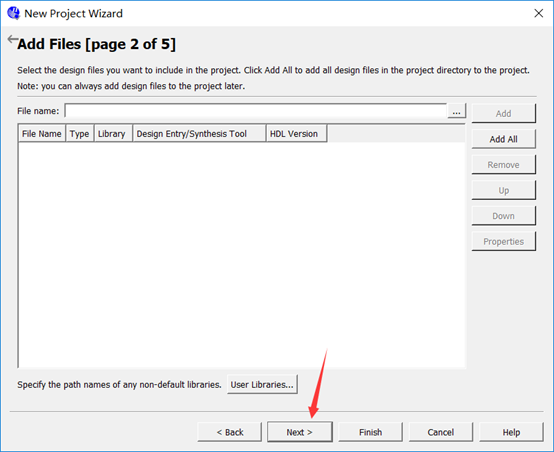Open the User Libraries dialog
554x452 pixels.
click(262, 385)
